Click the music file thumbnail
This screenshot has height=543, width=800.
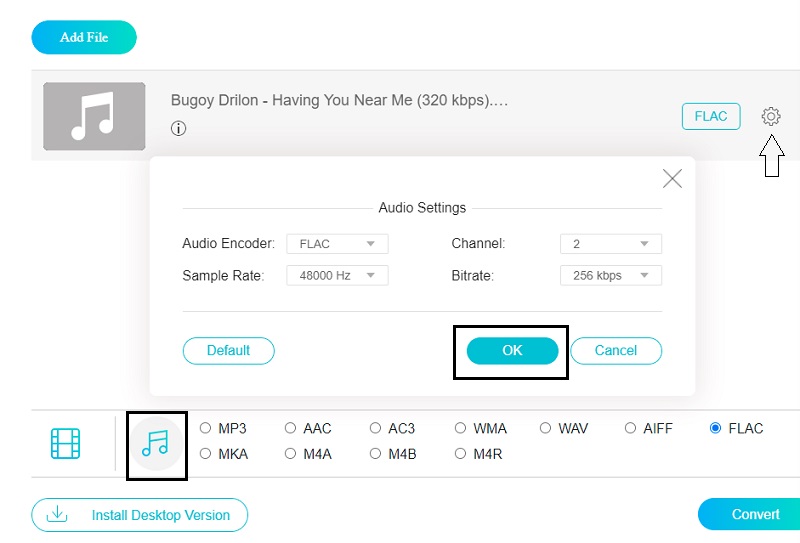tap(94, 117)
